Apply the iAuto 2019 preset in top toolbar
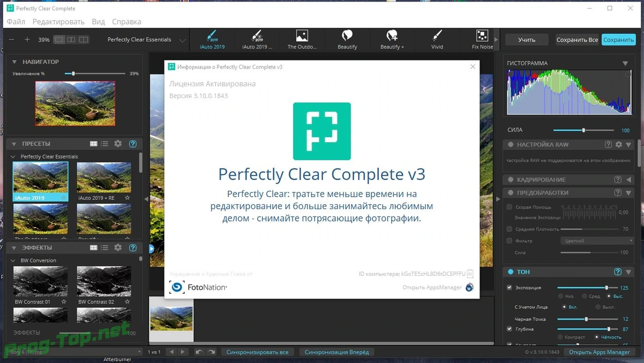Image resolution: width=644 pixels, height=363 pixels. [x=212, y=40]
